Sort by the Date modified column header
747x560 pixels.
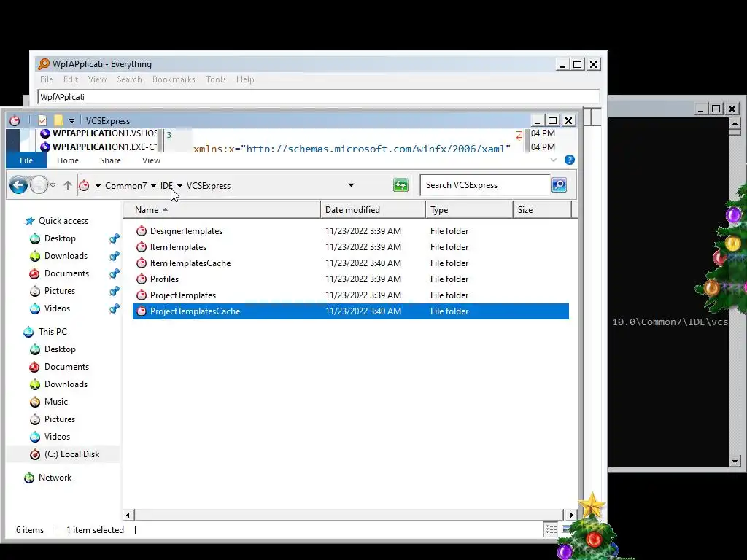pyautogui.click(x=373, y=210)
